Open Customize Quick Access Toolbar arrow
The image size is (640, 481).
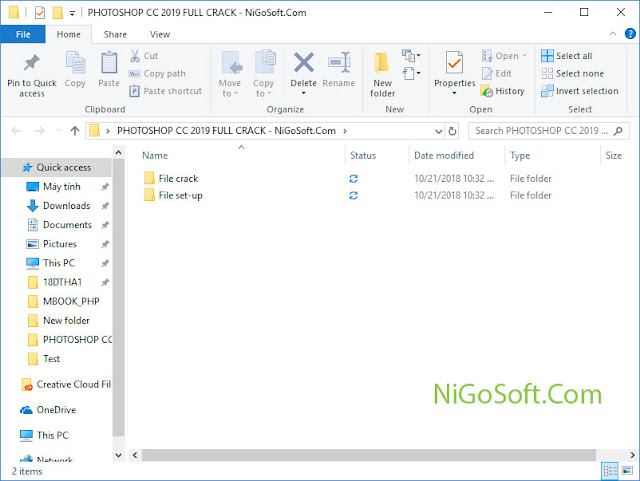click(x=72, y=13)
